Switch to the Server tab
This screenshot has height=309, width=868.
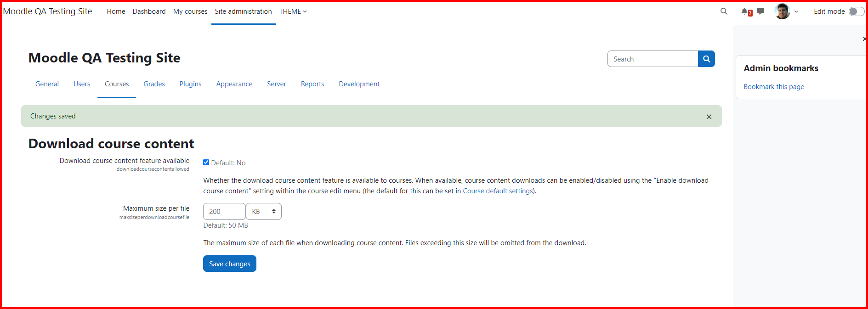tap(277, 84)
